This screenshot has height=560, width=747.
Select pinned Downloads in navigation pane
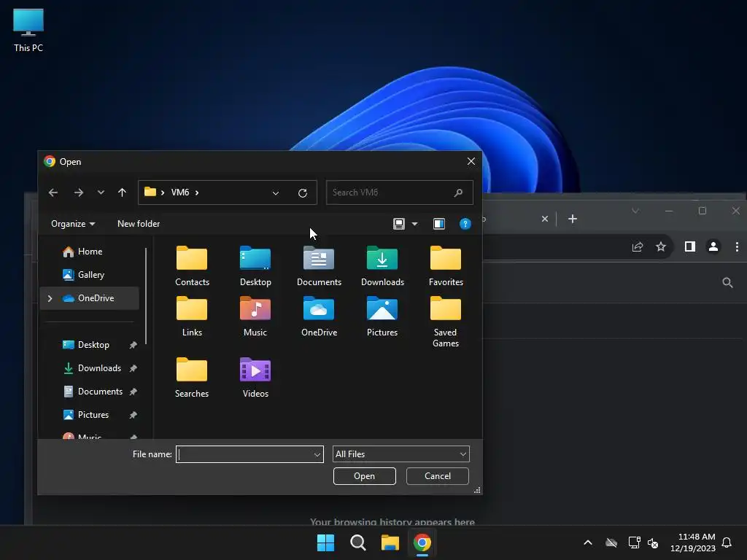click(x=90, y=368)
